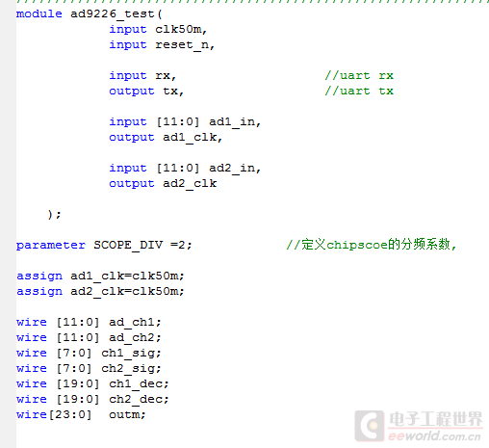This screenshot has height=448, width=489.
Task: Click the //uart rx comment
Action: tap(359, 75)
